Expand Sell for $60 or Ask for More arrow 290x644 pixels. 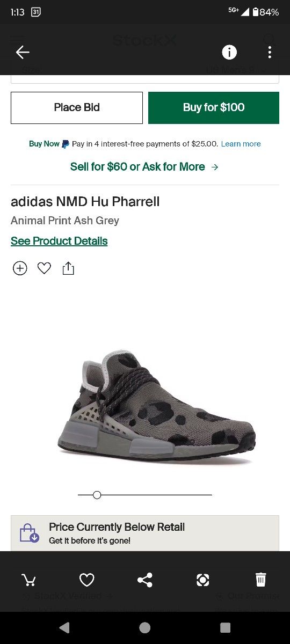click(x=144, y=167)
